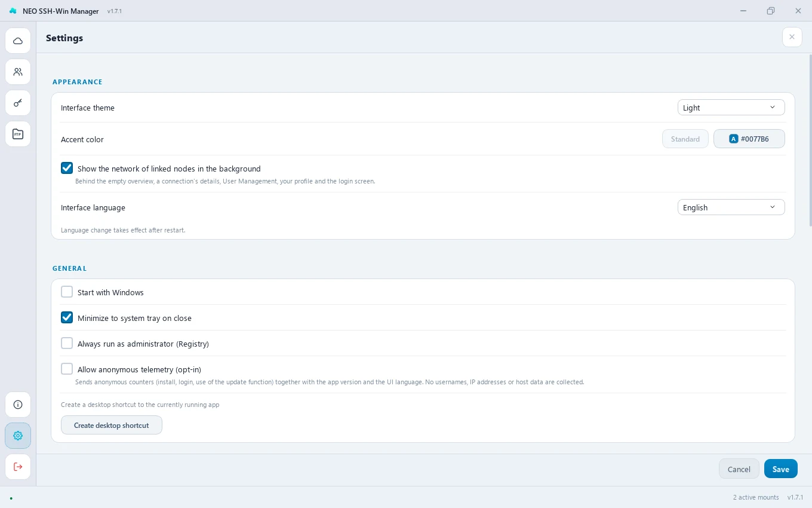Click the settings vertical scrollbar
The height and width of the screenshot is (508, 812).
(x=810, y=140)
